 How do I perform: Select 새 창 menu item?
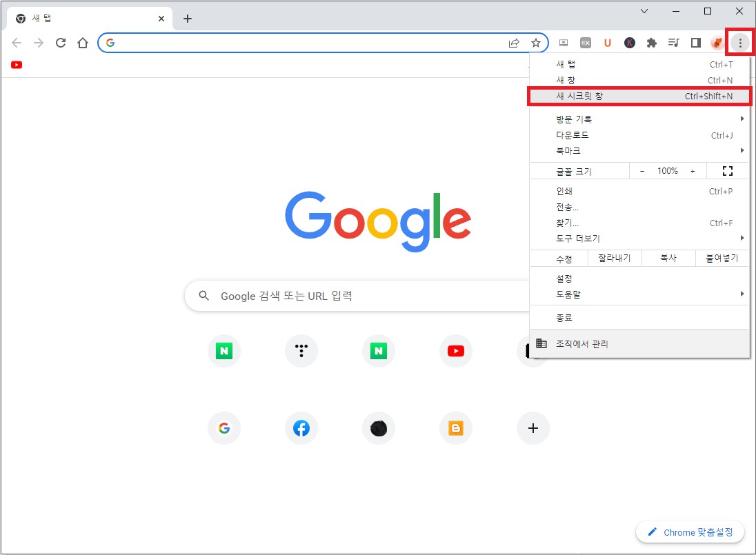(639, 80)
